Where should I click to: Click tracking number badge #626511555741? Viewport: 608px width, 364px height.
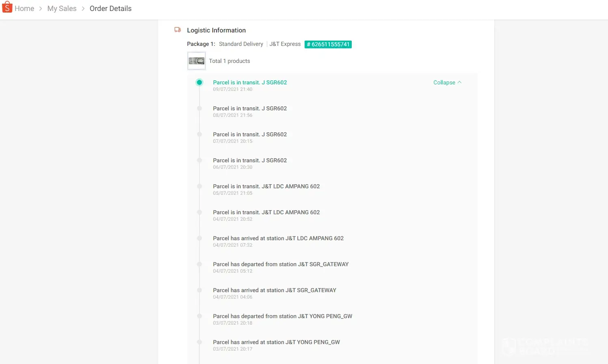328,44
